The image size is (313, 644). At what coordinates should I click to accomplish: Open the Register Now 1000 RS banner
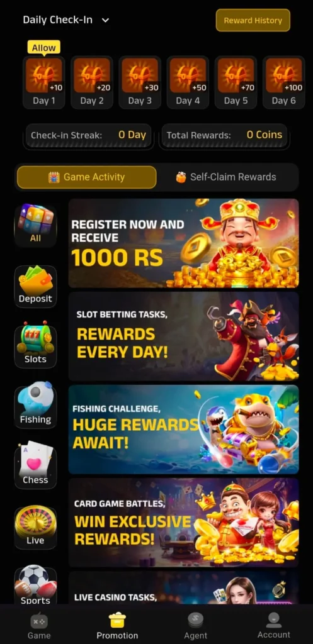click(x=184, y=243)
